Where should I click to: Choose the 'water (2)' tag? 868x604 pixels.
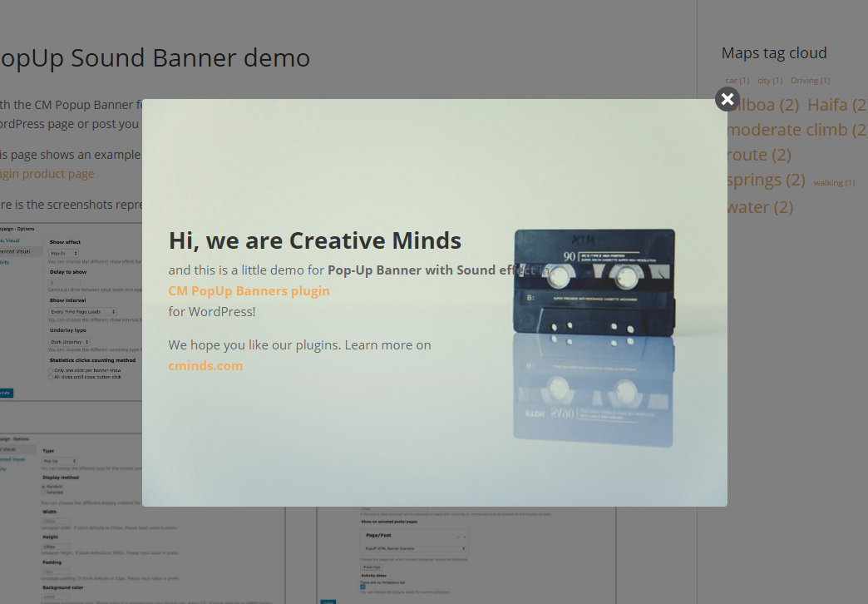(x=760, y=207)
